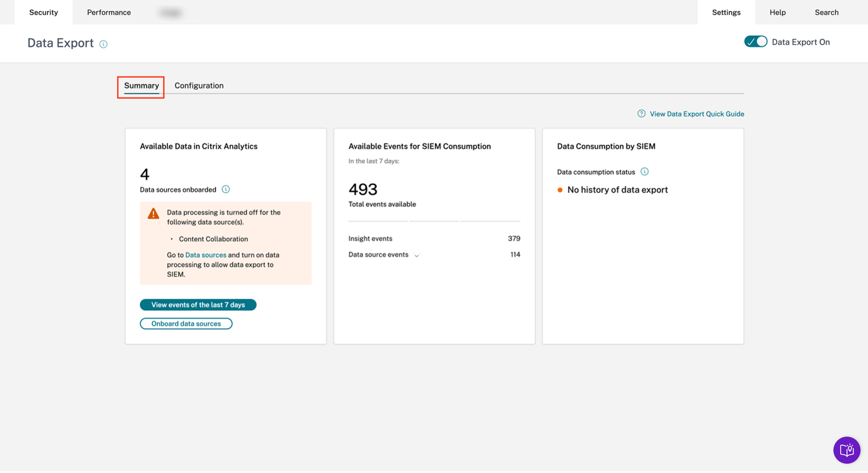This screenshot has height=473, width=868.
Task: Expand the Data source events chevron
Action: coord(416,256)
